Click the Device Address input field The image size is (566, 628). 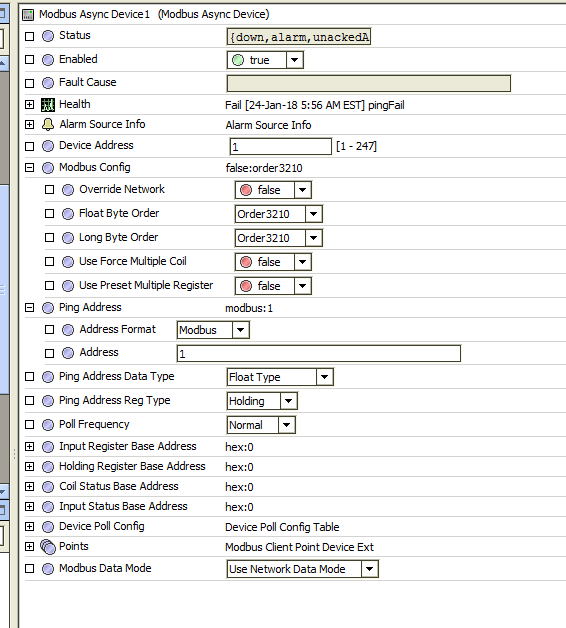(281, 146)
